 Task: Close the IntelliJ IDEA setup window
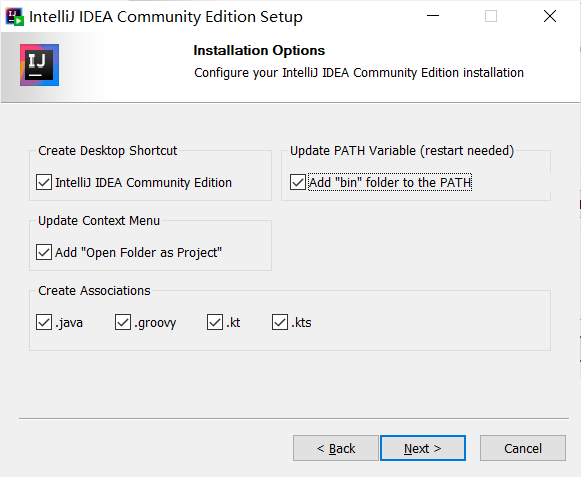click(x=550, y=16)
